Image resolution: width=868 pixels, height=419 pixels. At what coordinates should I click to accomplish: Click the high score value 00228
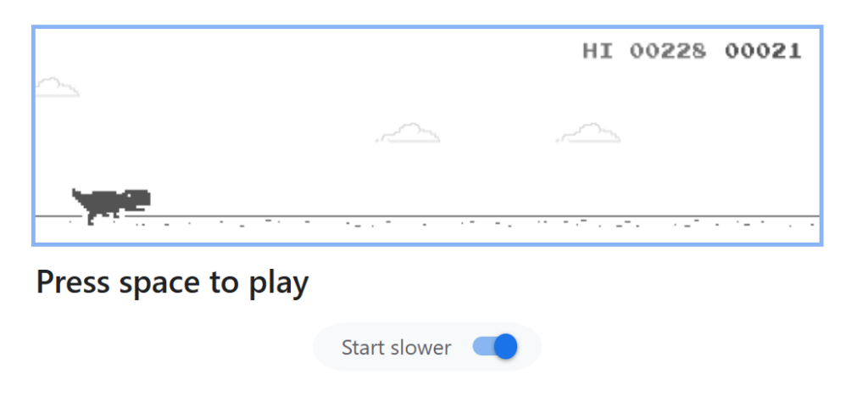coord(667,52)
